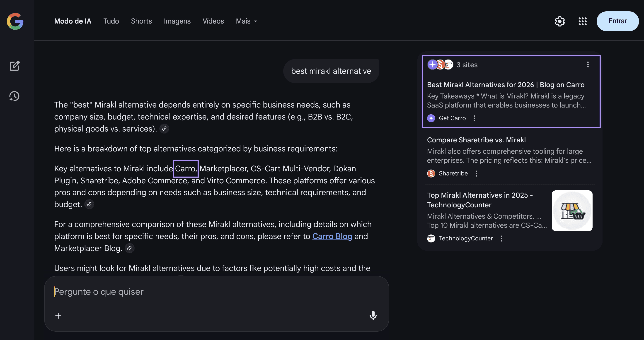Click the Get Carro favicon
Viewport: 644px width, 340px height.
[431, 118]
